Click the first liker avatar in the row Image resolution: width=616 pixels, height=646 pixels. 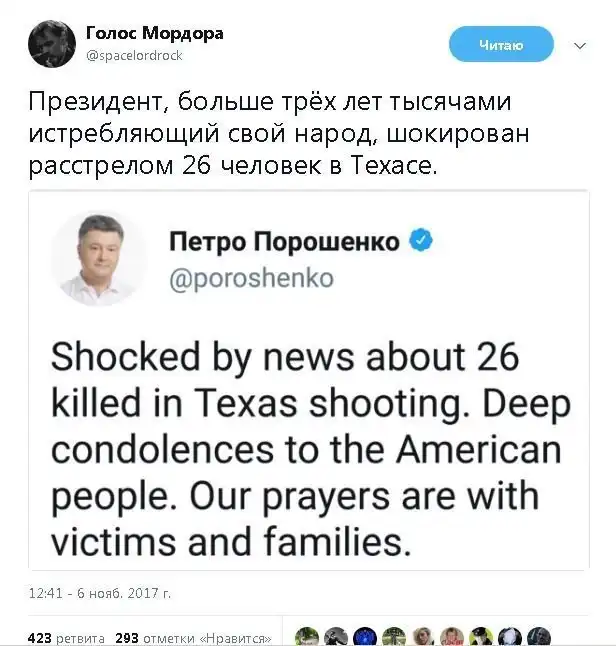[x=307, y=636]
